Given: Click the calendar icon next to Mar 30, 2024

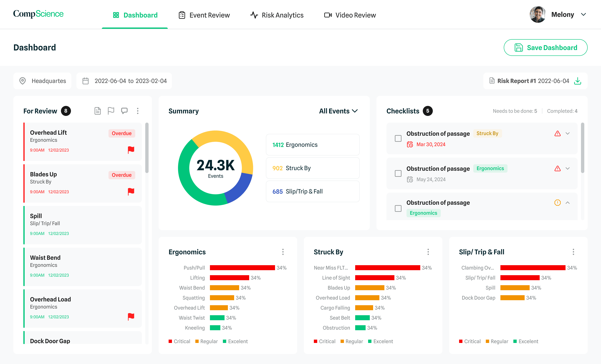Looking at the screenshot, I should pos(410,144).
